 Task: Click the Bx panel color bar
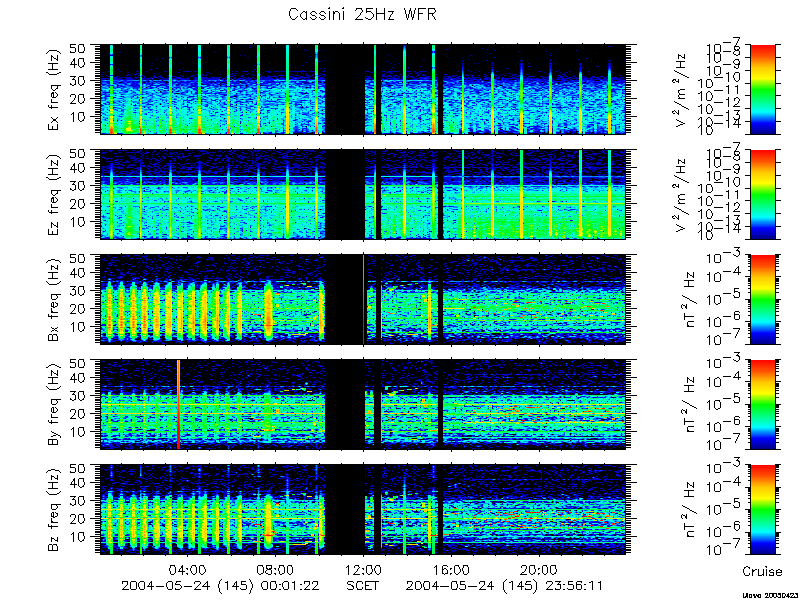(762, 299)
